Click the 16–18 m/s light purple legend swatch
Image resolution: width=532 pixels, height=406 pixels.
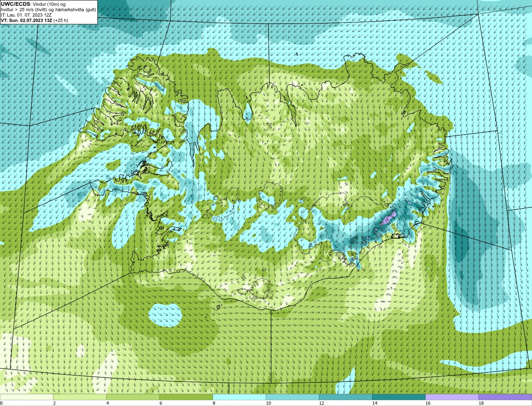(x=452, y=397)
